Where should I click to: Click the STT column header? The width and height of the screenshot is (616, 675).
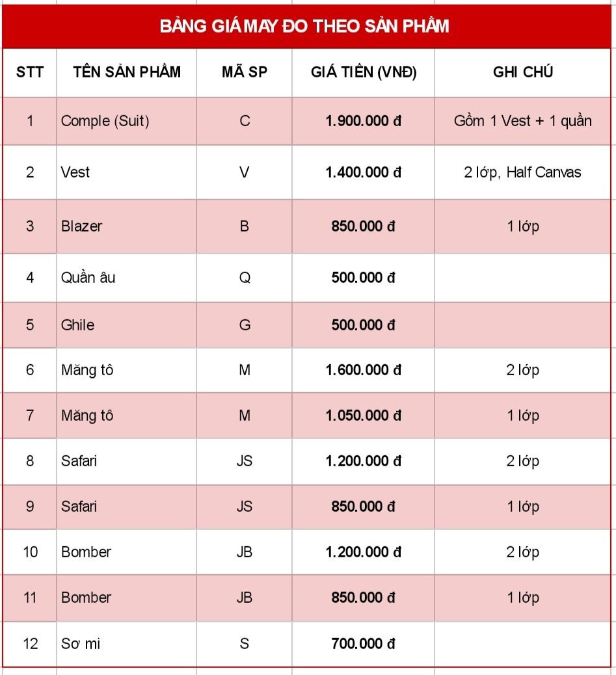(30, 72)
